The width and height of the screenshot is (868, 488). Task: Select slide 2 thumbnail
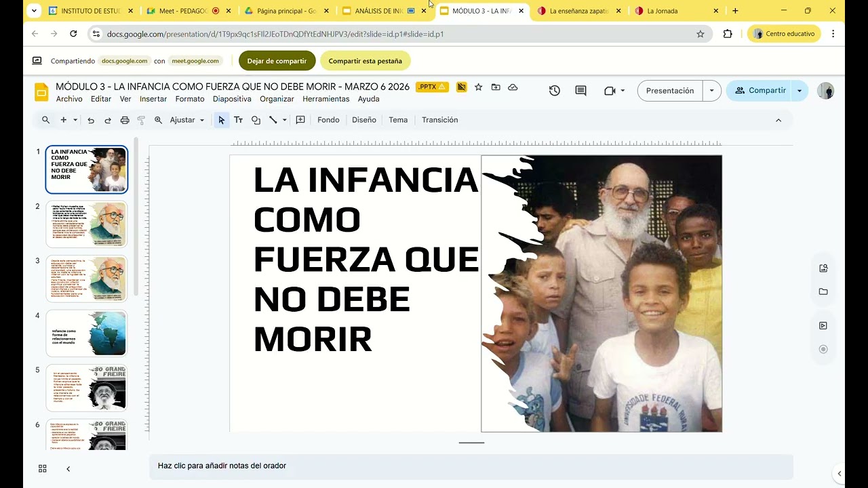(x=87, y=224)
